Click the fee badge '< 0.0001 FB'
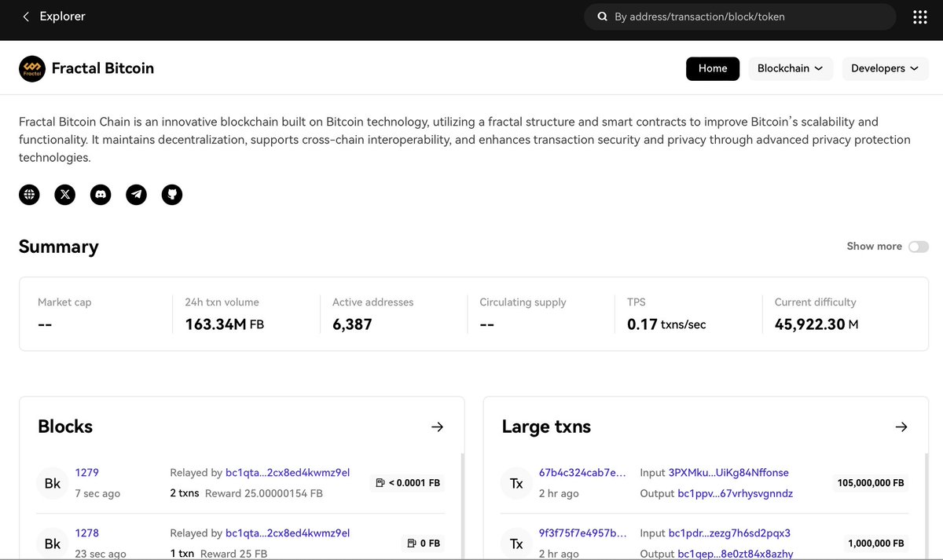 (407, 483)
